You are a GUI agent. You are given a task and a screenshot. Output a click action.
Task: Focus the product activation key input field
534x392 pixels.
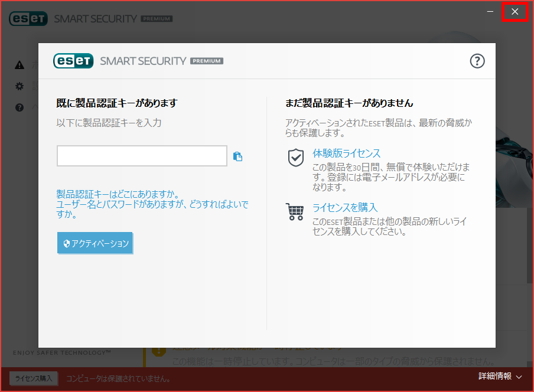click(x=142, y=156)
